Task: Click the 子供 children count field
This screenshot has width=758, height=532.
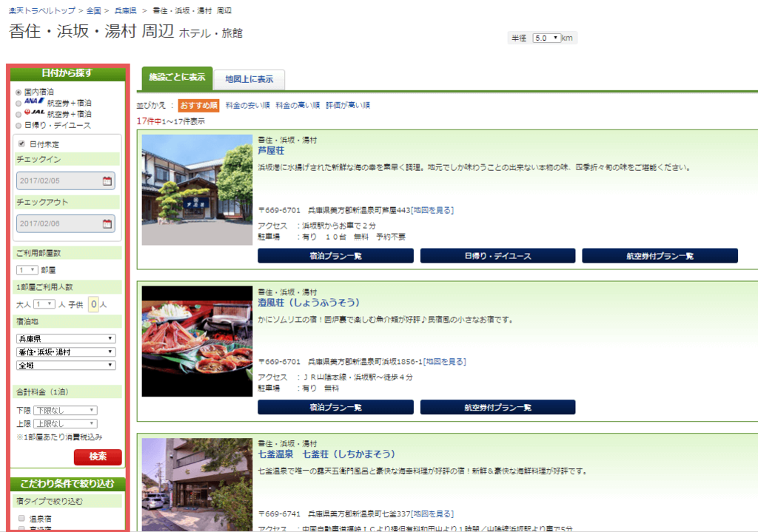Action: (94, 304)
